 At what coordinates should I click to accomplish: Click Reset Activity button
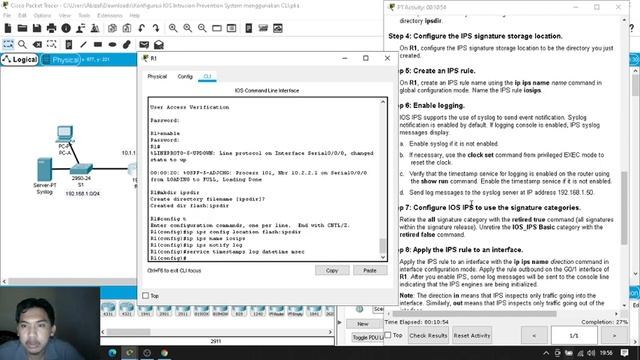[472, 335]
